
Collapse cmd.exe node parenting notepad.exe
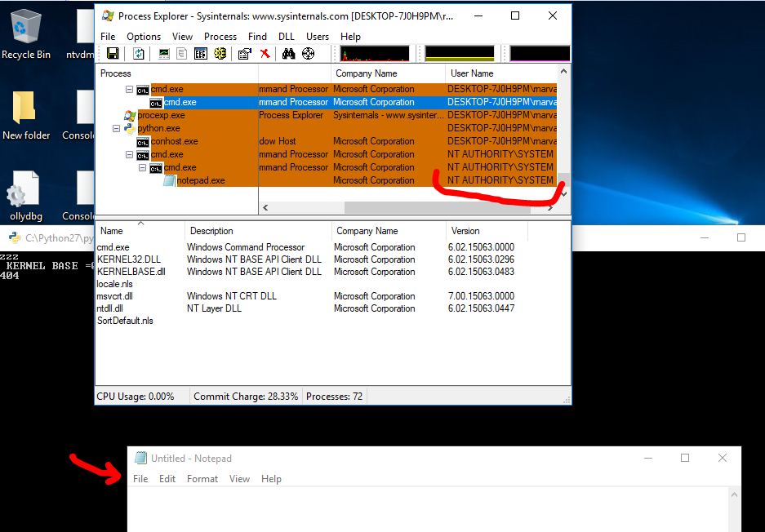click(142, 167)
